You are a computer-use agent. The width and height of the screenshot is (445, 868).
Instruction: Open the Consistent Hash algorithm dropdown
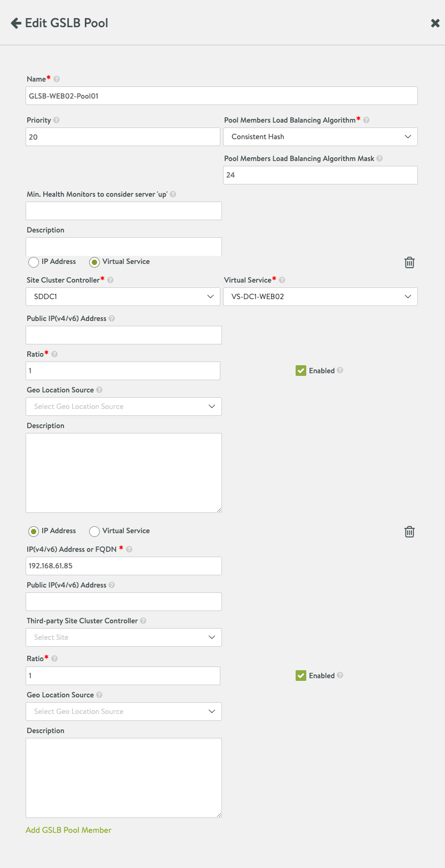click(x=320, y=136)
